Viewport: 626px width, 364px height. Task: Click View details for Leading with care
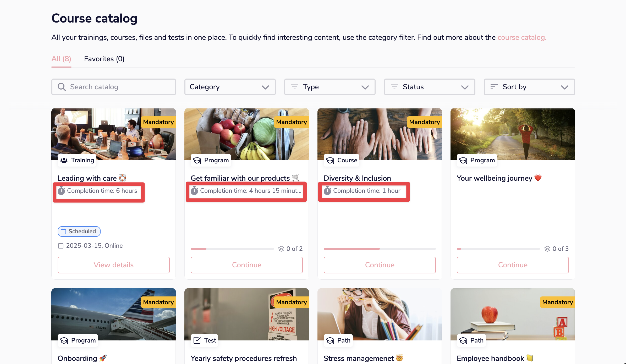click(114, 265)
